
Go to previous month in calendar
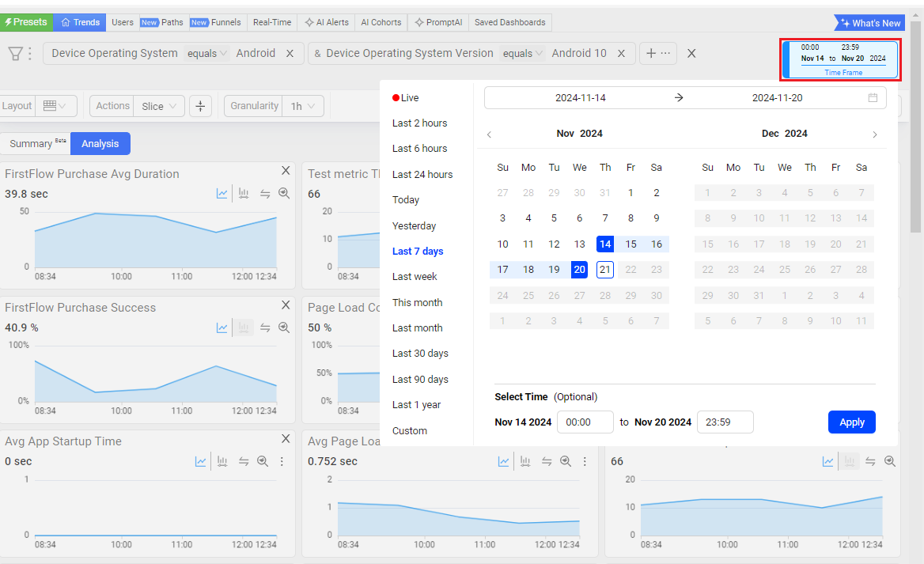point(489,134)
